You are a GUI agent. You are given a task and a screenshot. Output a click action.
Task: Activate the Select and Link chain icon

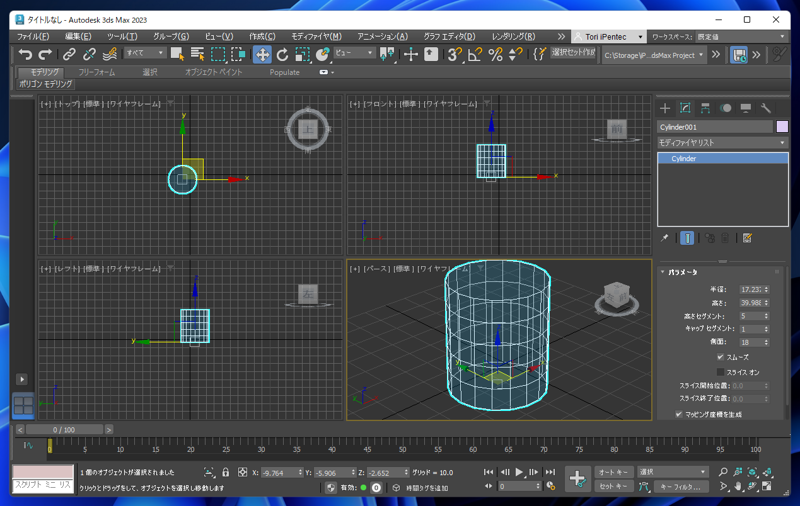(69, 54)
